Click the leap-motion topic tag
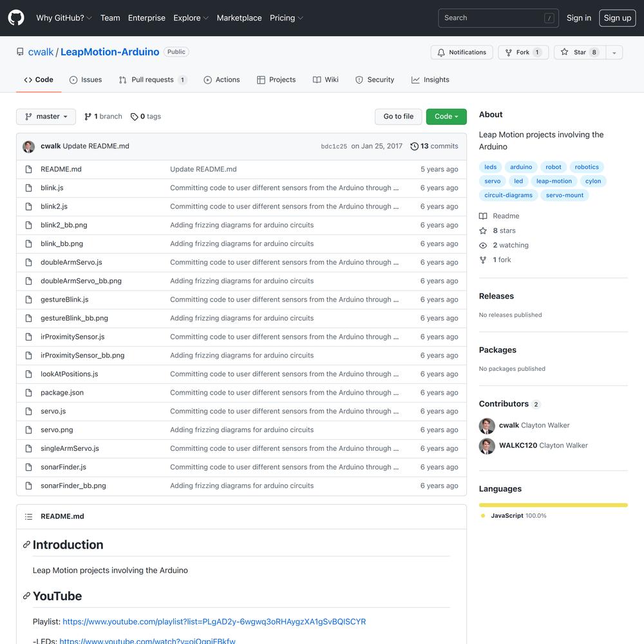Screen dimensions: 644x644 (x=554, y=181)
